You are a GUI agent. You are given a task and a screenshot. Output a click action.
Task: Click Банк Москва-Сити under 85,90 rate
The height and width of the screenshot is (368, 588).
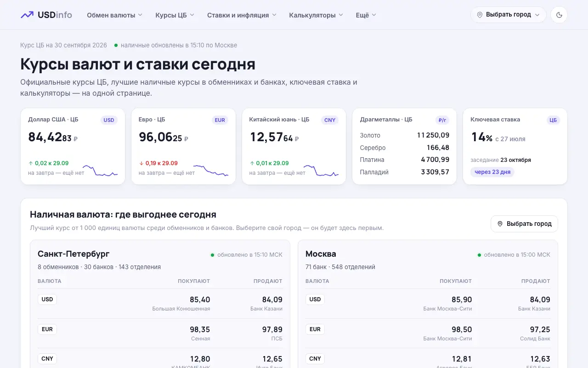(x=447, y=309)
